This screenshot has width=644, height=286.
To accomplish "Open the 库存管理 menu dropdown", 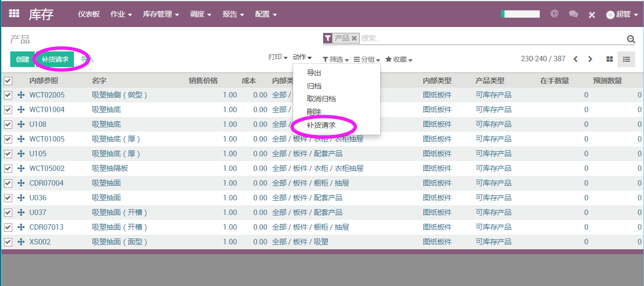I will point(161,14).
